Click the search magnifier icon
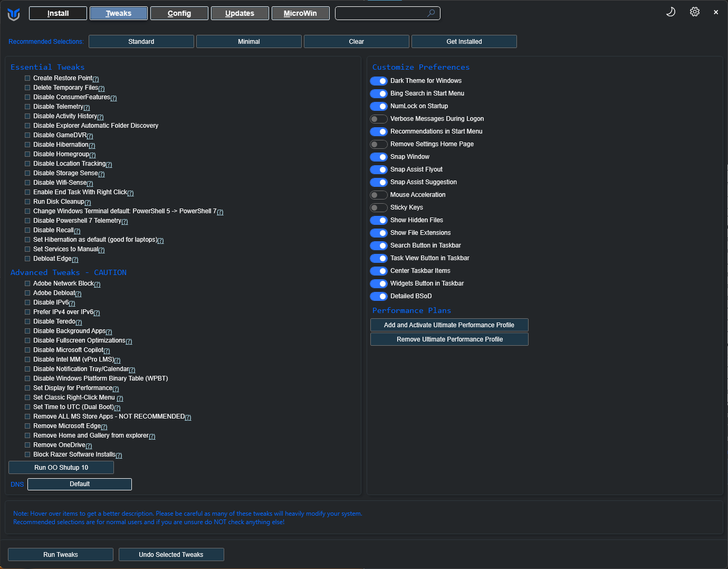 431,13
